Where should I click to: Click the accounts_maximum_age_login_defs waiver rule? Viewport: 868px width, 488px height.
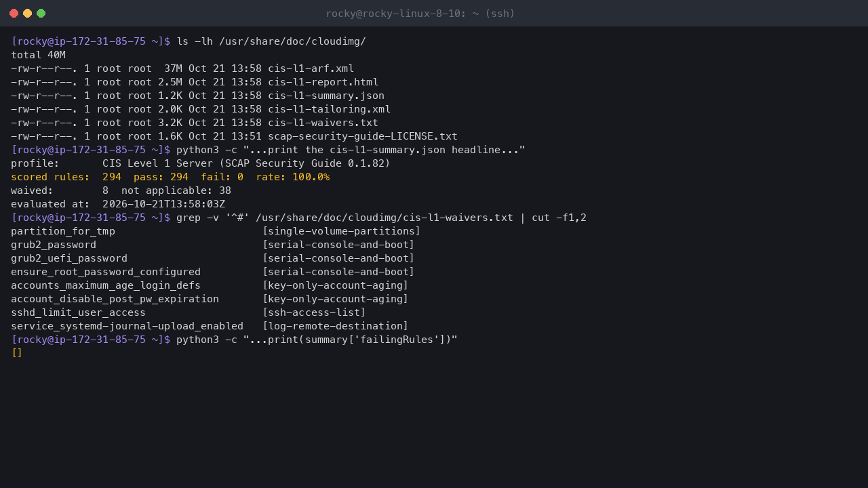pyautogui.click(x=106, y=285)
